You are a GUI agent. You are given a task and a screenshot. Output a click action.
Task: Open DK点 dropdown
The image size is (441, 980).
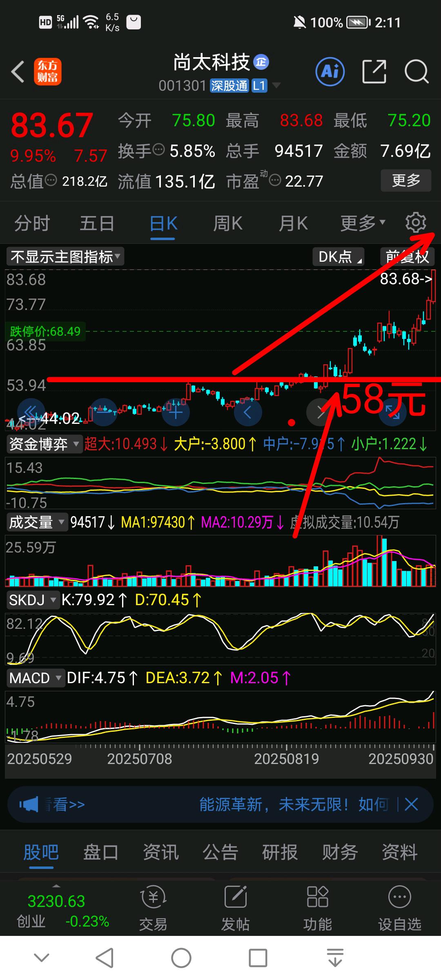[x=338, y=257]
